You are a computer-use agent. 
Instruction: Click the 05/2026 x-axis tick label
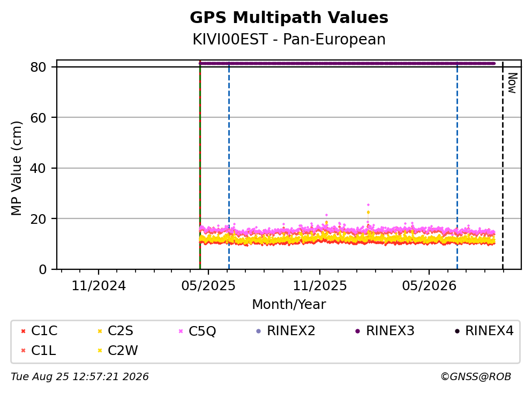pyautogui.click(x=429, y=286)
